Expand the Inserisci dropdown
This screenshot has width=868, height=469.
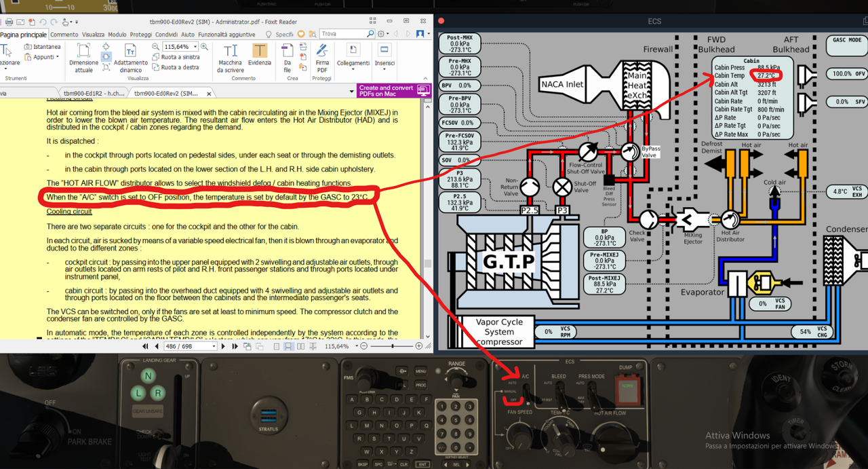point(384,58)
